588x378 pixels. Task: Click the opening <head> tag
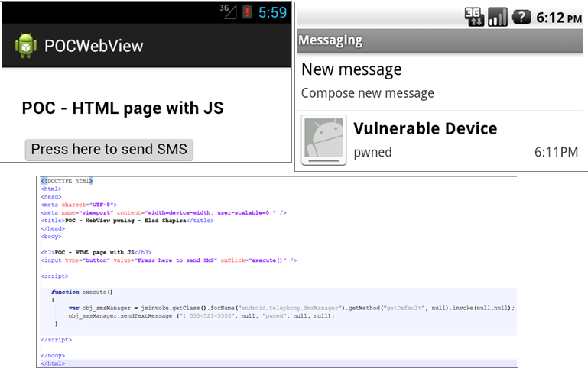tap(51, 197)
